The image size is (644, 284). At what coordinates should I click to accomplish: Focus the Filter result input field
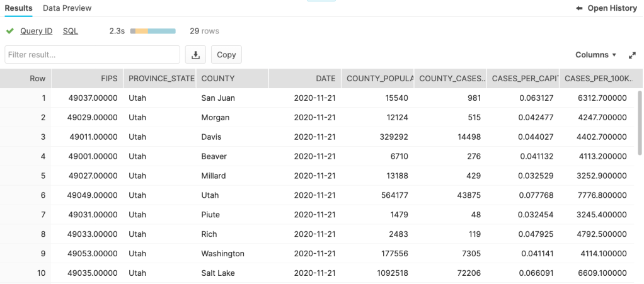click(92, 55)
